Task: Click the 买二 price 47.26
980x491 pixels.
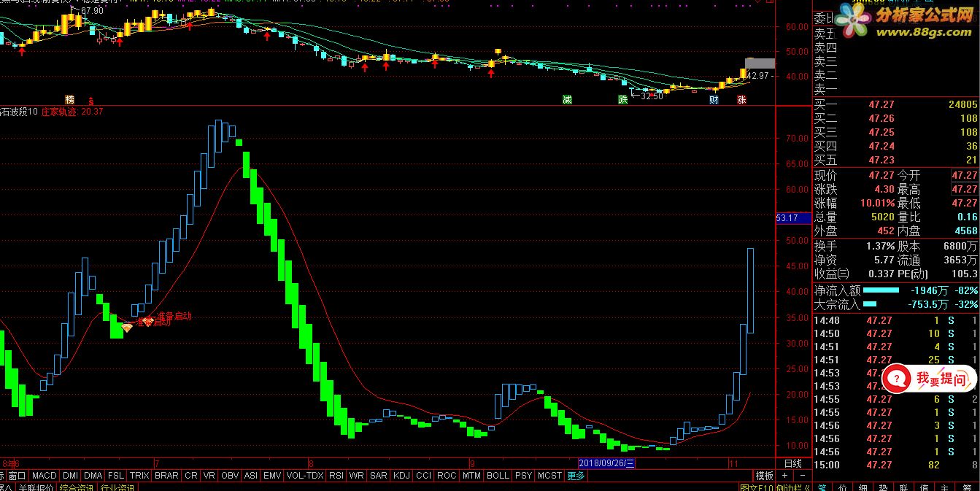Action: pyautogui.click(x=881, y=119)
